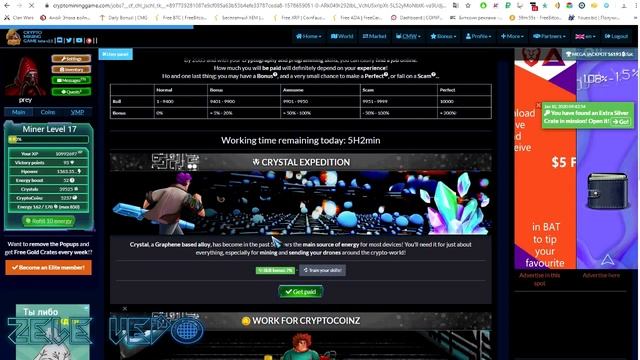Open the Settings button by the avatar
640x360 pixels.
pyautogui.click(x=71, y=59)
